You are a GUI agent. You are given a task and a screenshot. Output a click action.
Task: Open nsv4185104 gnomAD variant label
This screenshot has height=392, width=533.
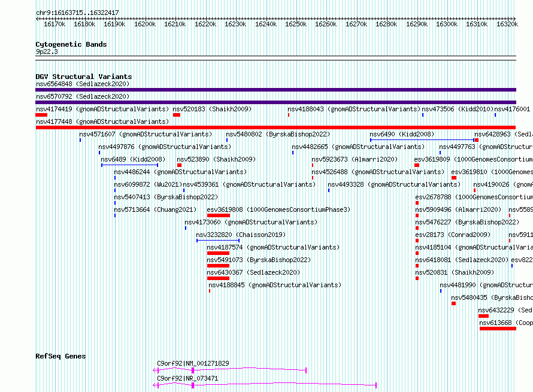click(474, 247)
